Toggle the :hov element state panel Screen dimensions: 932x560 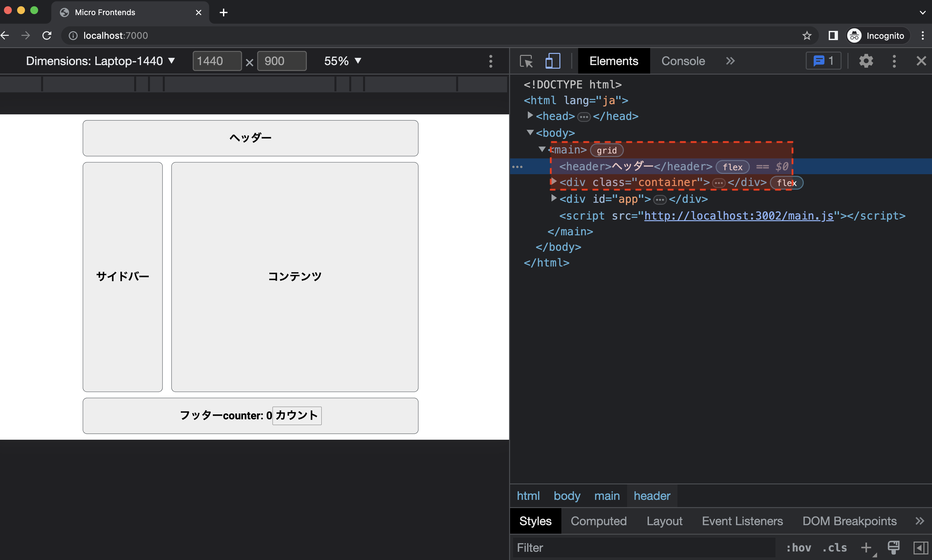coord(799,548)
